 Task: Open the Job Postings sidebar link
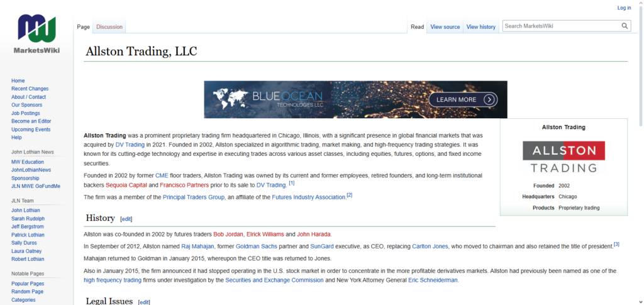pyautogui.click(x=26, y=113)
